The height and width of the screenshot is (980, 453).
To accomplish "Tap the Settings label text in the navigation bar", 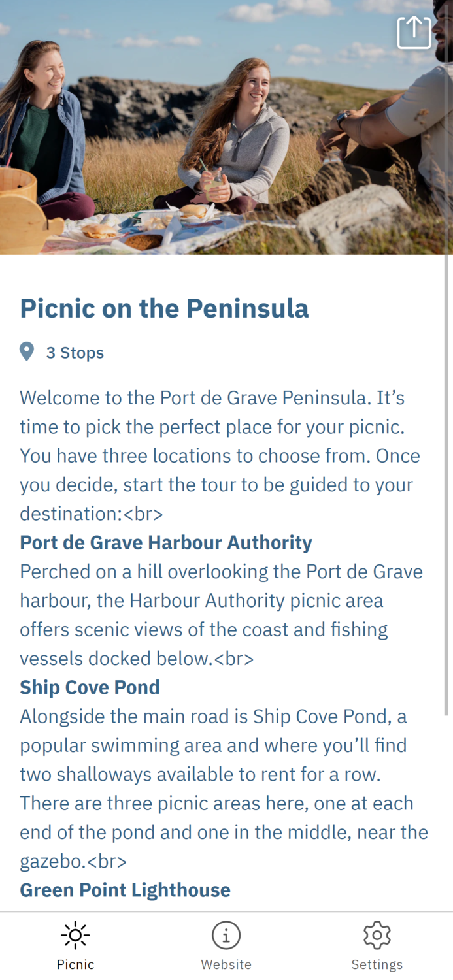I will tap(377, 963).
